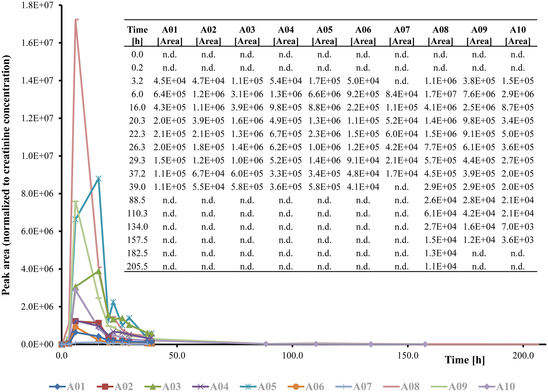
Task: Click the A07 light blue plus legend marker
Action: coord(344,387)
